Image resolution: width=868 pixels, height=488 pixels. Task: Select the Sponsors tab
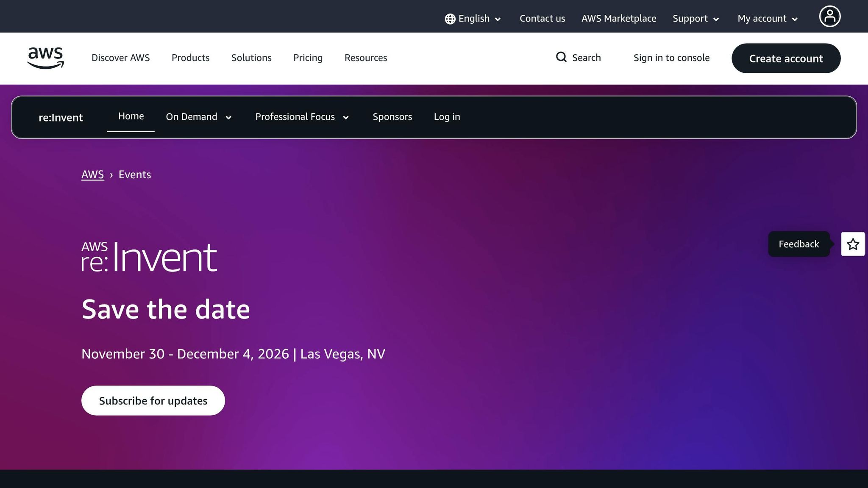(x=392, y=116)
